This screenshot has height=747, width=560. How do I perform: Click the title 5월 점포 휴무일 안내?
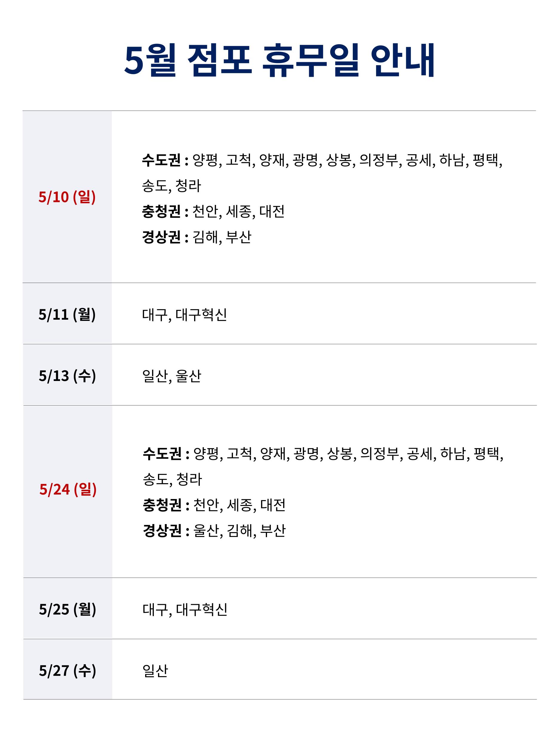280,61
